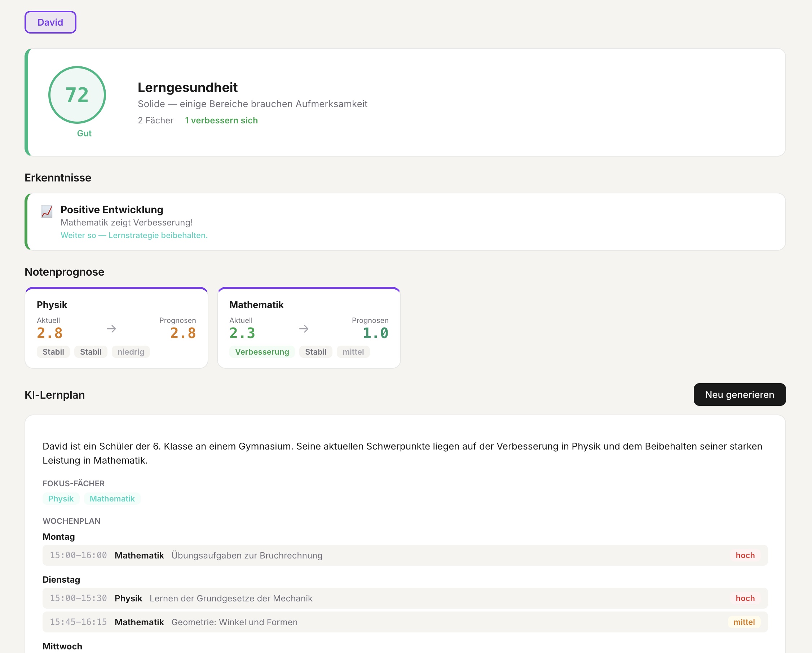Click the Lerngesundheit heading
812x653 pixels.
[187, 87]
